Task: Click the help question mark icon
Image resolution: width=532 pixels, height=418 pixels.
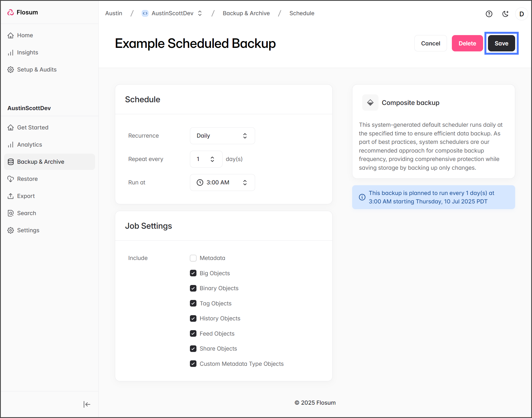Action: [x=489, y=14]
